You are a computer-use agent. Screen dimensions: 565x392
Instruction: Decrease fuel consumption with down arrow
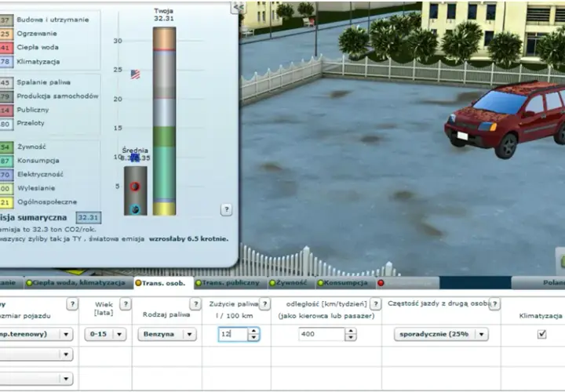(x=253, y=338)
